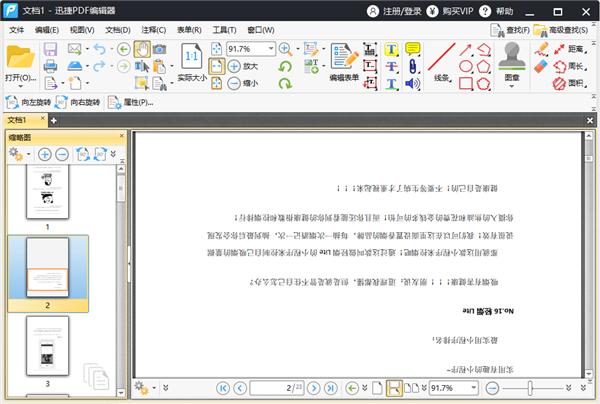Click the save floppy disk icon
This screenshot has width=600, height=404.
point(50,49)
